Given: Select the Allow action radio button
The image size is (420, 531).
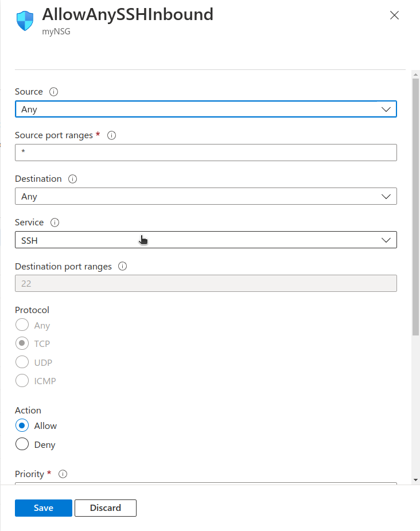Looking at the screenshot, I should 22,425.
